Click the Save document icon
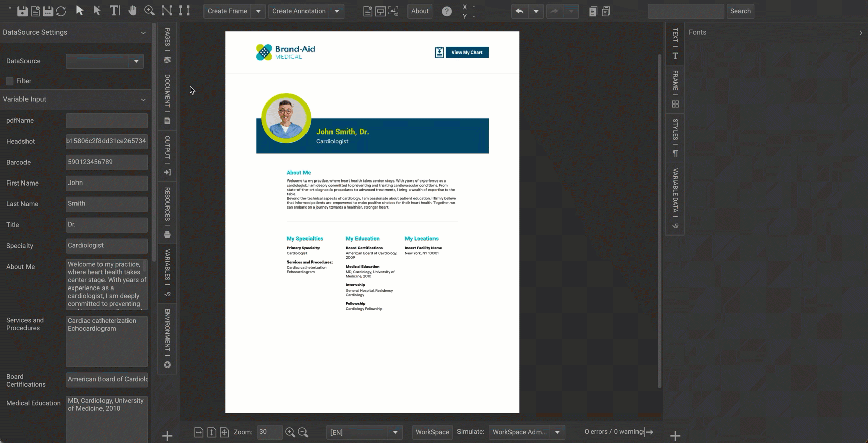The image size is (868, 443). point(22,11)
